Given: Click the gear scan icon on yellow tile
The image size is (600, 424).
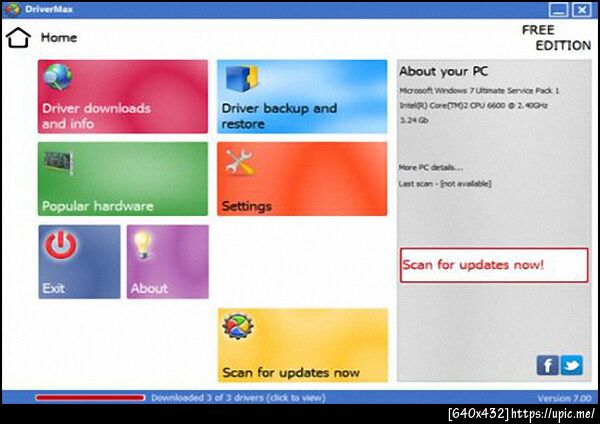Looking at the screenshot, I should tap(238, 326).
